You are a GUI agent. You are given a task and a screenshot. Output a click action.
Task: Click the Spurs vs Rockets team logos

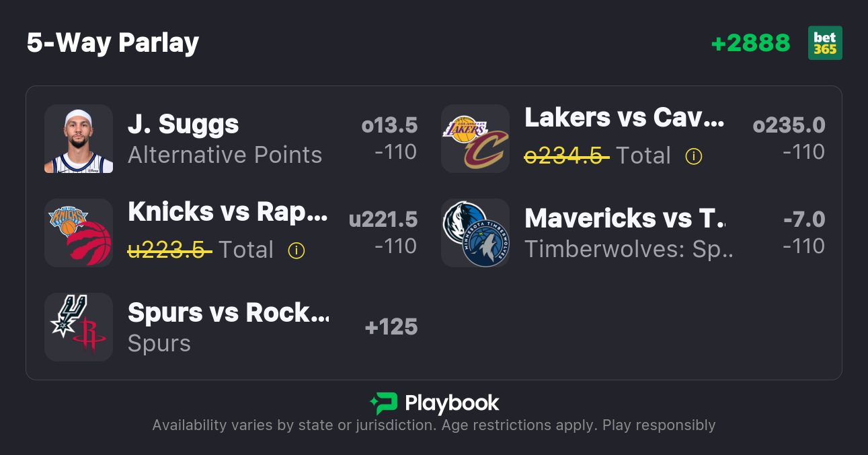coord(79,327)
